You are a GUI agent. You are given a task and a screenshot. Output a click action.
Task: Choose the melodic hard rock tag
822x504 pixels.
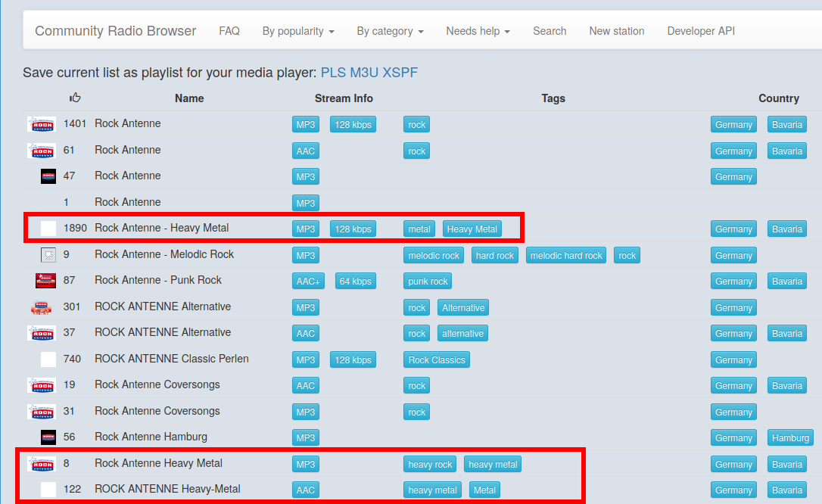tap(566, 256)
